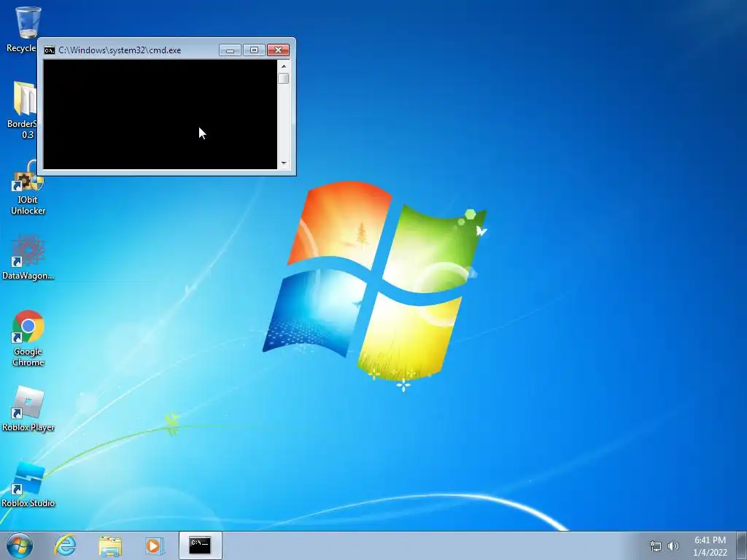Open the cmd.exe title bar system icon

tap(50, 50)
